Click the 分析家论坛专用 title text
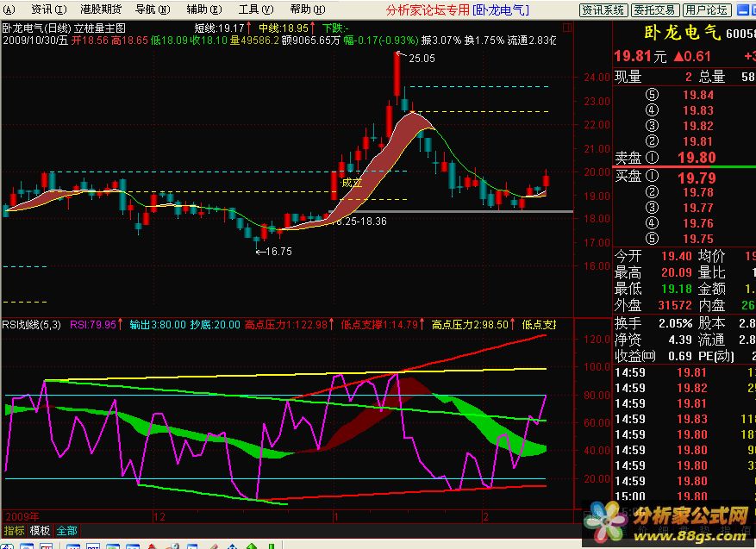756x549 pixels. 428,9
